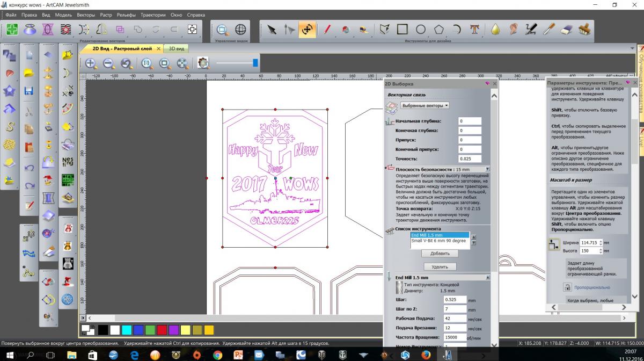Select End Mill 1.5 mm in tool list
Viewport: 644px width, 361px height.
[440, 235]
